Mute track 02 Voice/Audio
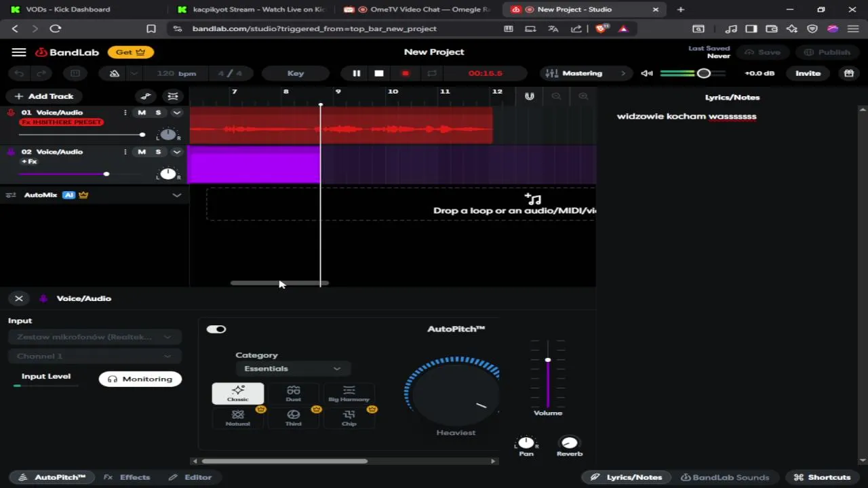The height and width of the screenshot is (488, 868). 142,152
